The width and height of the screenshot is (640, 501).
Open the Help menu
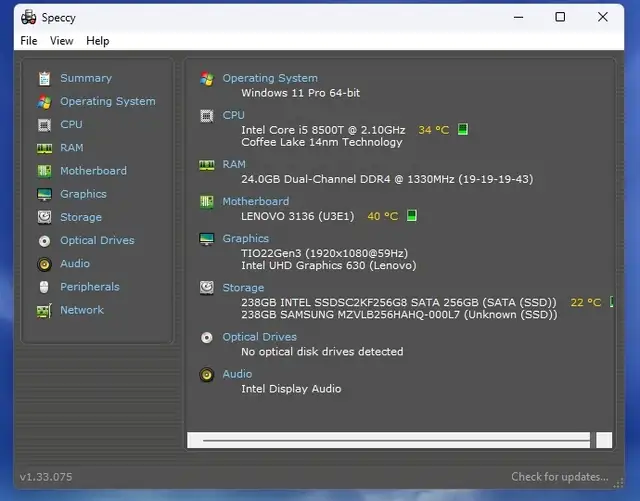[98, 41]
